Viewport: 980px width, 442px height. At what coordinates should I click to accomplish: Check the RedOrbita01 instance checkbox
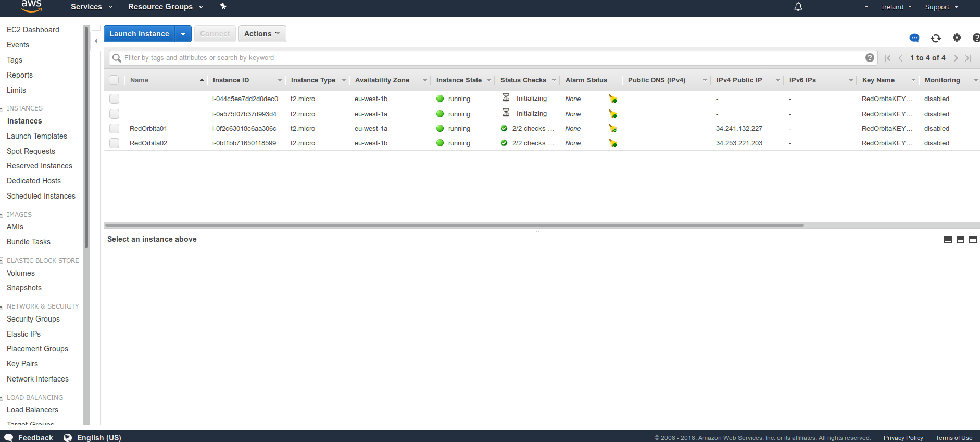point(115,129)
